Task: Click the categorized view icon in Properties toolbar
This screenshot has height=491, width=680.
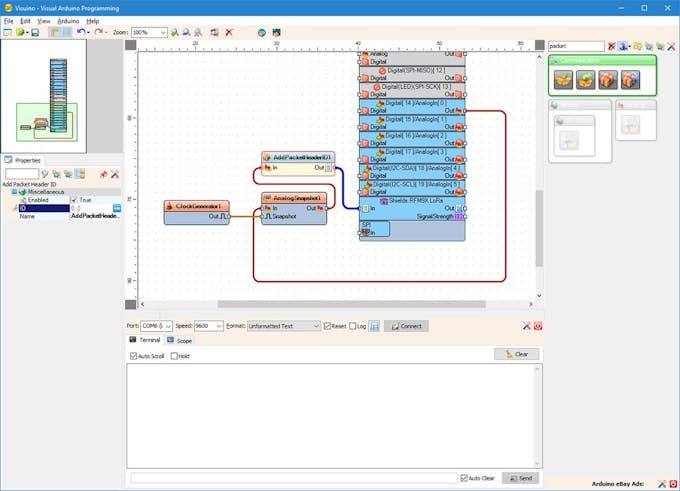Action: pyautogui.click(x=80, y=174)
